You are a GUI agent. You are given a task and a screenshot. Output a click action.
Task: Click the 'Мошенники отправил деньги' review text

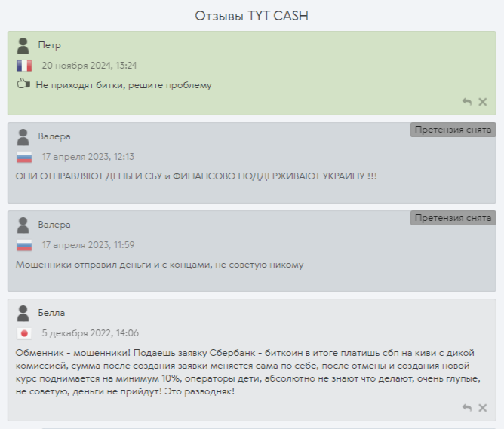coord(159,265)
